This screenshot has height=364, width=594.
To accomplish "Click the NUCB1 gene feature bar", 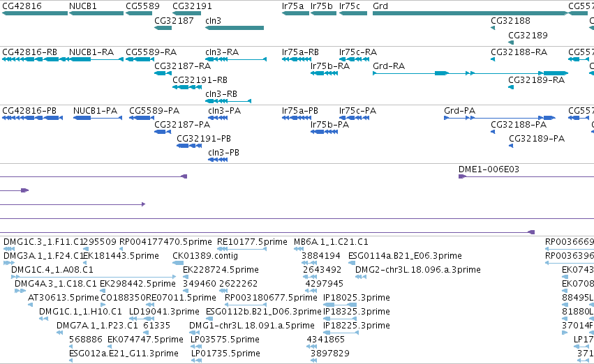I will (96, 13).
